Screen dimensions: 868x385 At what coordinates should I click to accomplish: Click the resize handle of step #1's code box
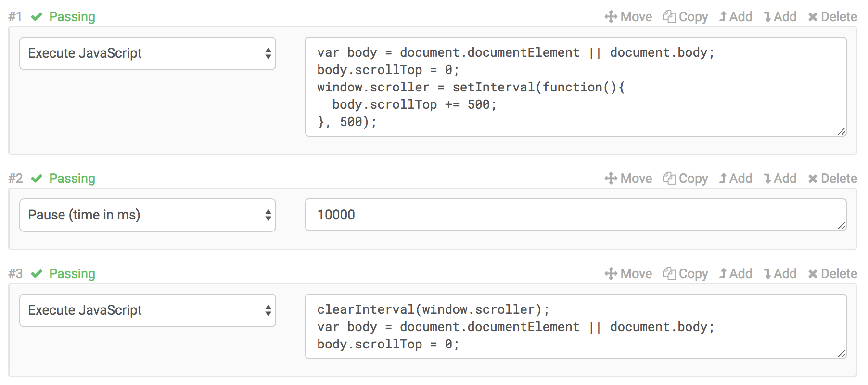click(842, 131)
